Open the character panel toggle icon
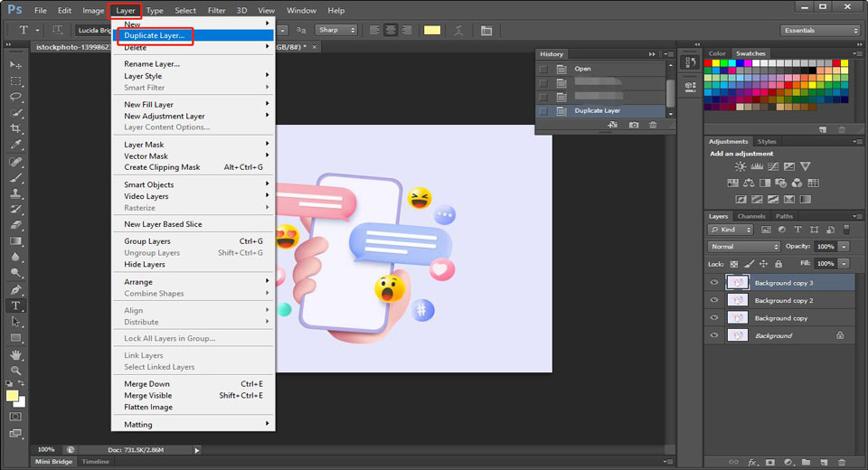The image size is (868, 470). (x=486, y=31)
